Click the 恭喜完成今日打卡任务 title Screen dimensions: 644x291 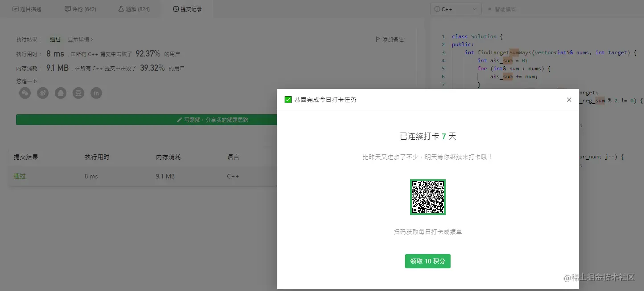tap(325, 100)
